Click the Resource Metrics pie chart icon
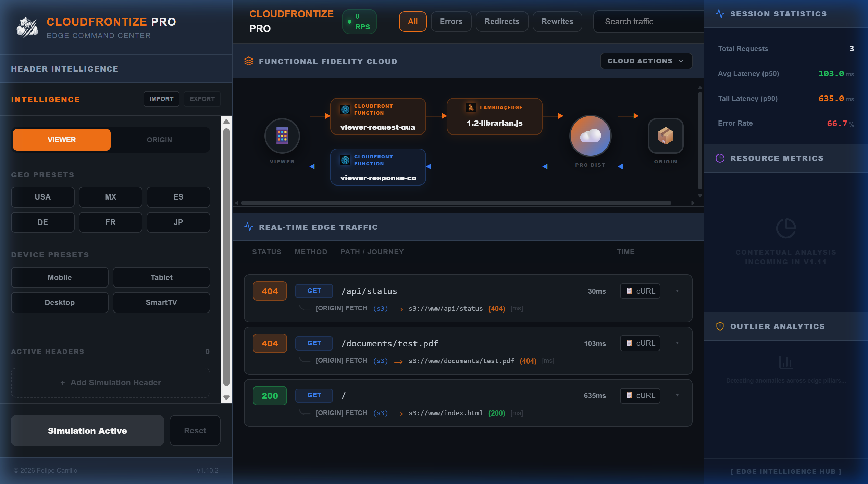 tap(720, 158)
